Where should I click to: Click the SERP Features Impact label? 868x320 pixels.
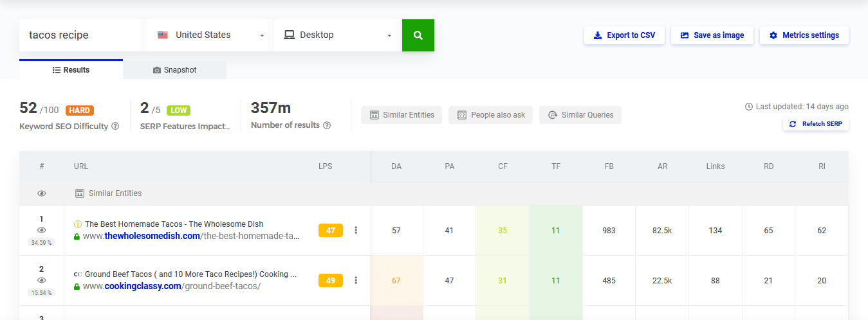[185, 127]
